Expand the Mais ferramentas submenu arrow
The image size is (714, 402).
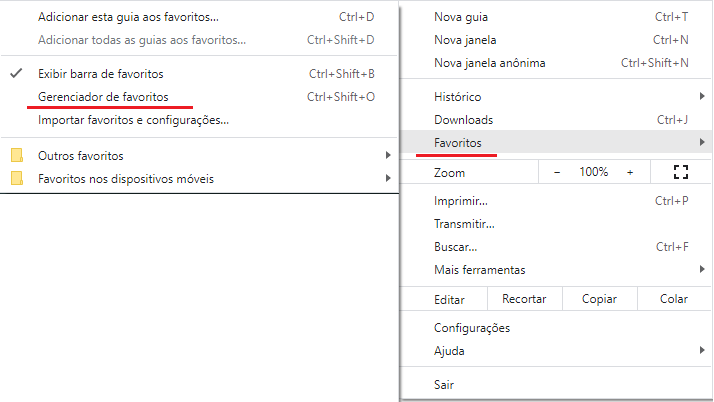pos(702,269)
